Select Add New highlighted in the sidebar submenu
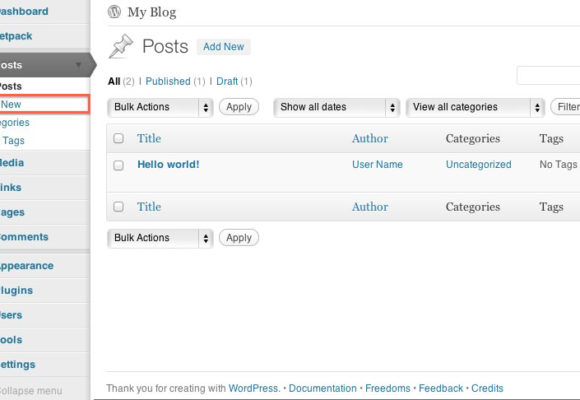This screenshot has height=400, width=580. pyautogui.click(x=44, y=104)
